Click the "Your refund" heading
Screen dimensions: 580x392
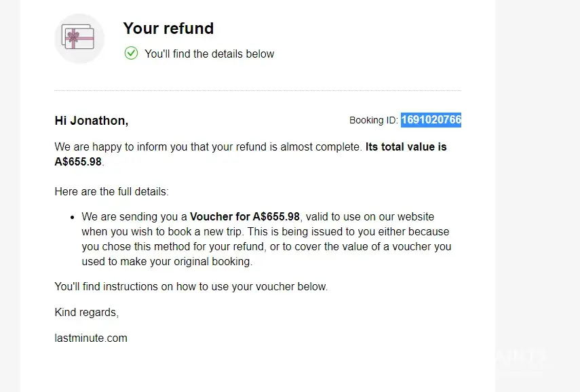pos(168,28)
